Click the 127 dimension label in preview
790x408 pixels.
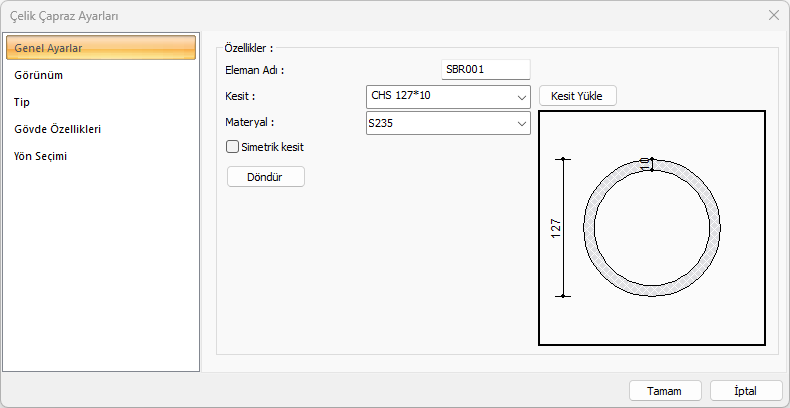click(x=556, y=228)
